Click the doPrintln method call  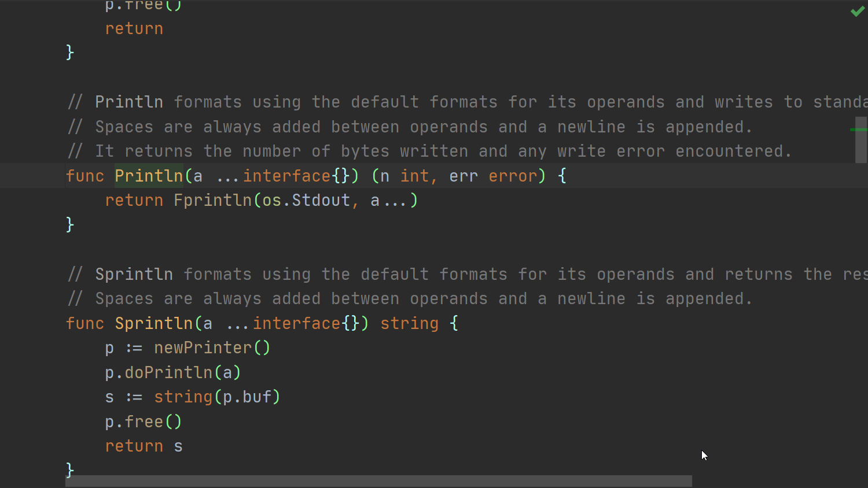click(168, 372)
